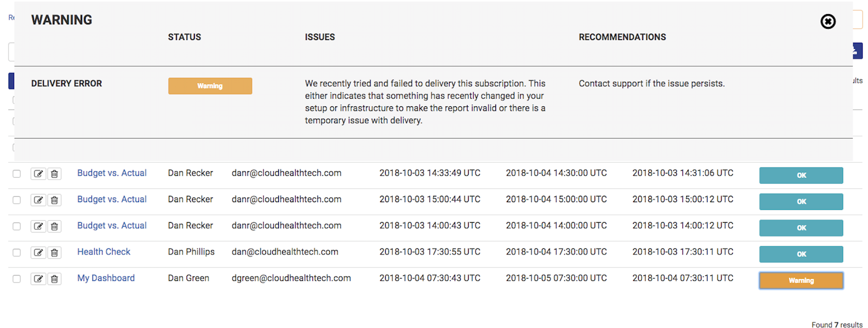This screenshot has height=328, width=868.
Task: Open the My Dashboard link
Action: tap(106, 278)
